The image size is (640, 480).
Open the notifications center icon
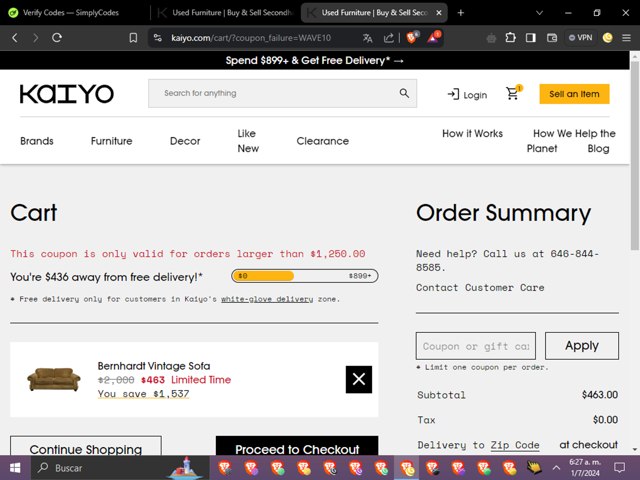620,468
